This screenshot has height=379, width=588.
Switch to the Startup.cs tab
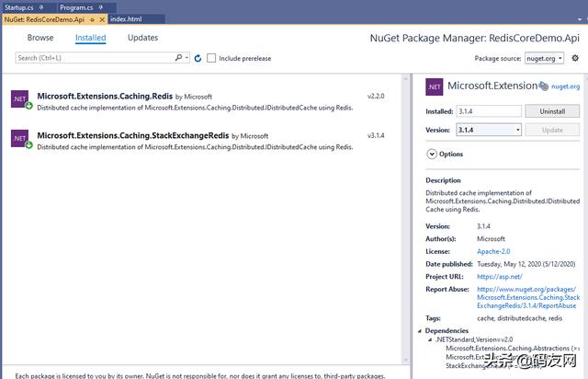click(x=19, y=7)
